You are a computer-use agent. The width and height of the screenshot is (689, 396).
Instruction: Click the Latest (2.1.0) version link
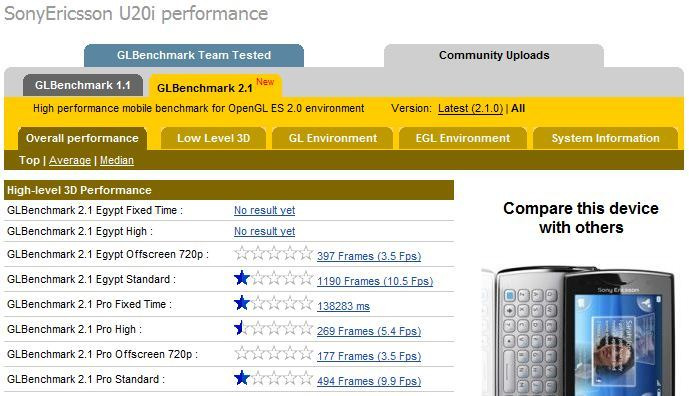click(x=470, y=109)
